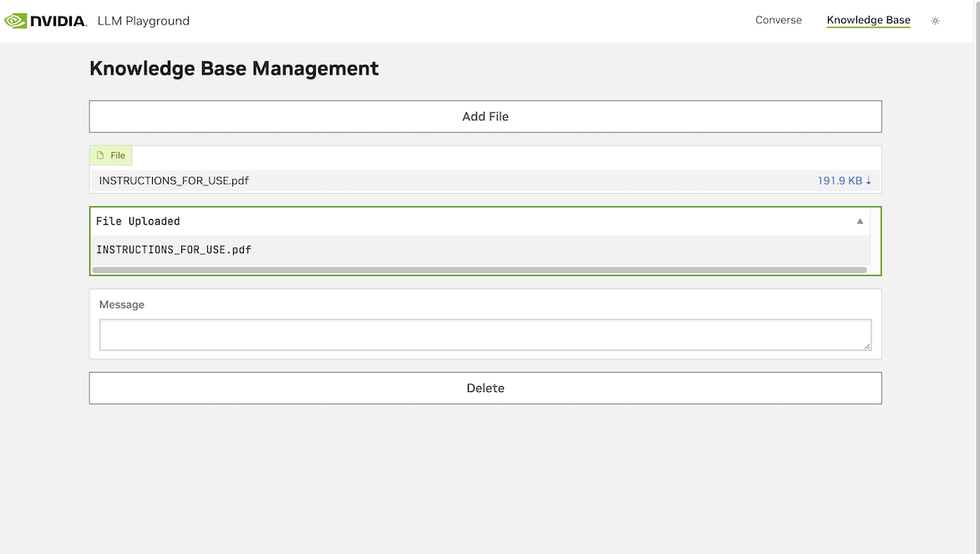
Task: Click the download arrow next to 191.9 KB
Action: click(x=869, y=180)
